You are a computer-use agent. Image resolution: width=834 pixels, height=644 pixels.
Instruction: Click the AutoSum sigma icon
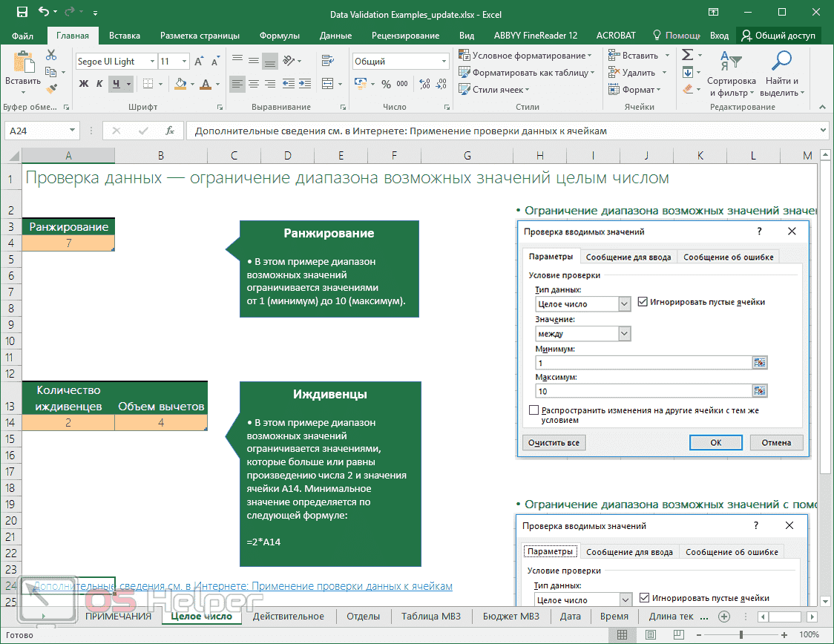point(687,55)
